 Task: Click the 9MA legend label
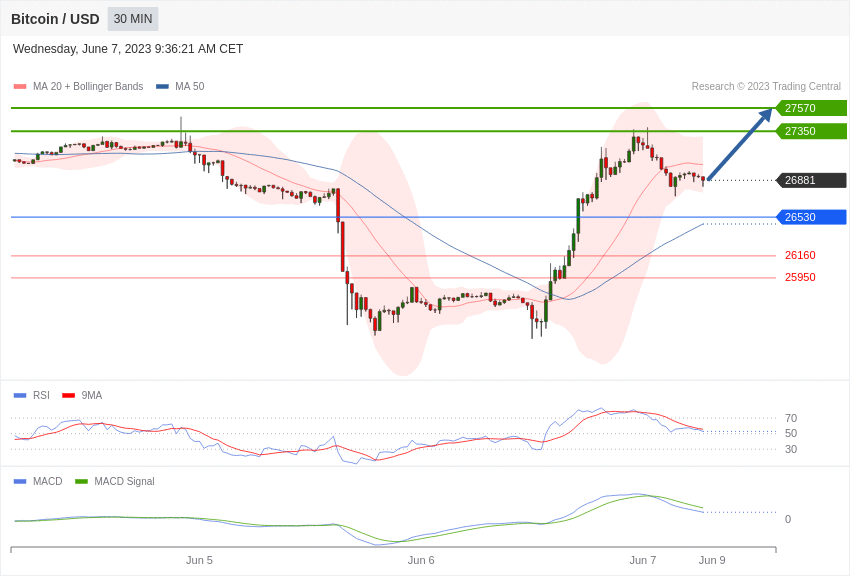(x=92, y=396)
